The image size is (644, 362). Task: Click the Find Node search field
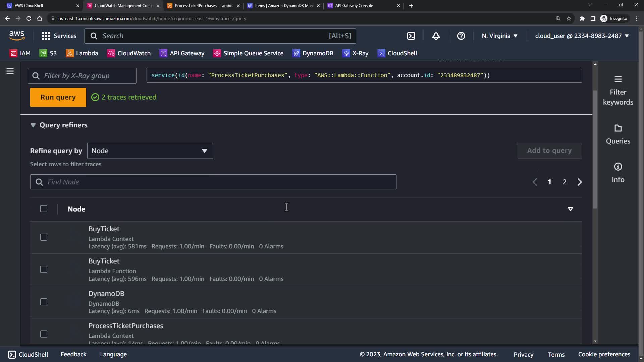click(x=213, y=182)
